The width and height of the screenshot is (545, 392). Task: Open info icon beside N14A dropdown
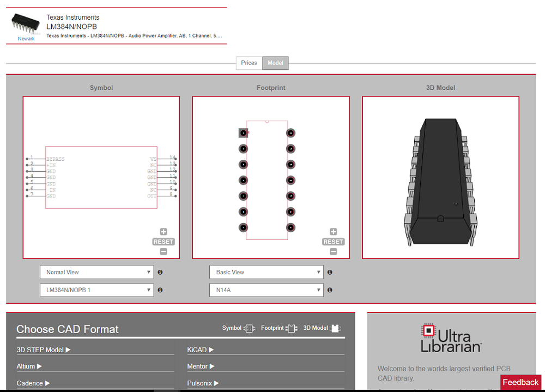pyautogui.click(x=330, y=290)
